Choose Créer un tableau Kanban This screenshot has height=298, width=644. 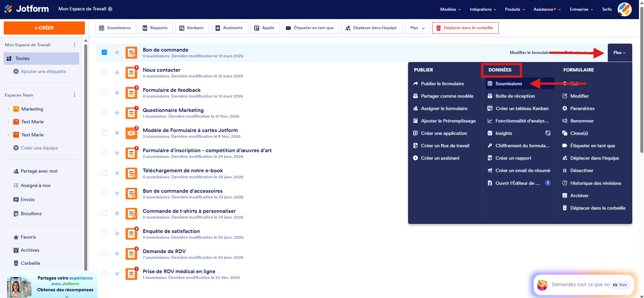[x=518, y=108]
